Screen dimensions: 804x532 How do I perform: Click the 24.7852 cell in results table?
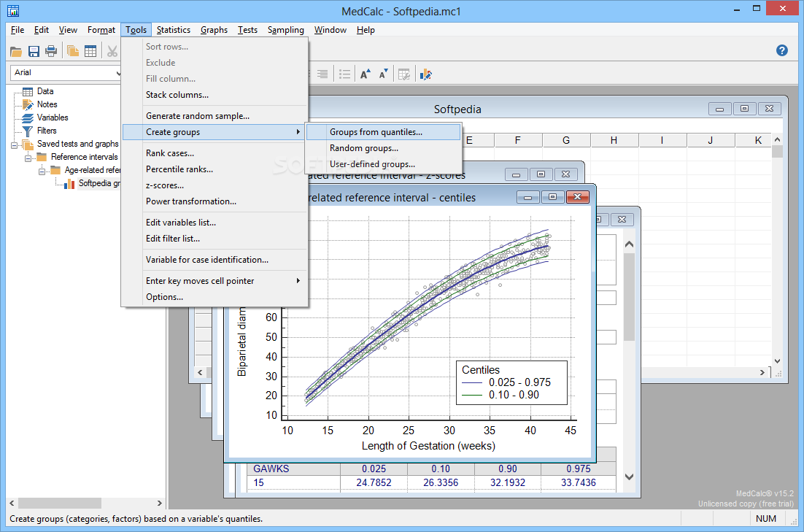tap(374, 483)
